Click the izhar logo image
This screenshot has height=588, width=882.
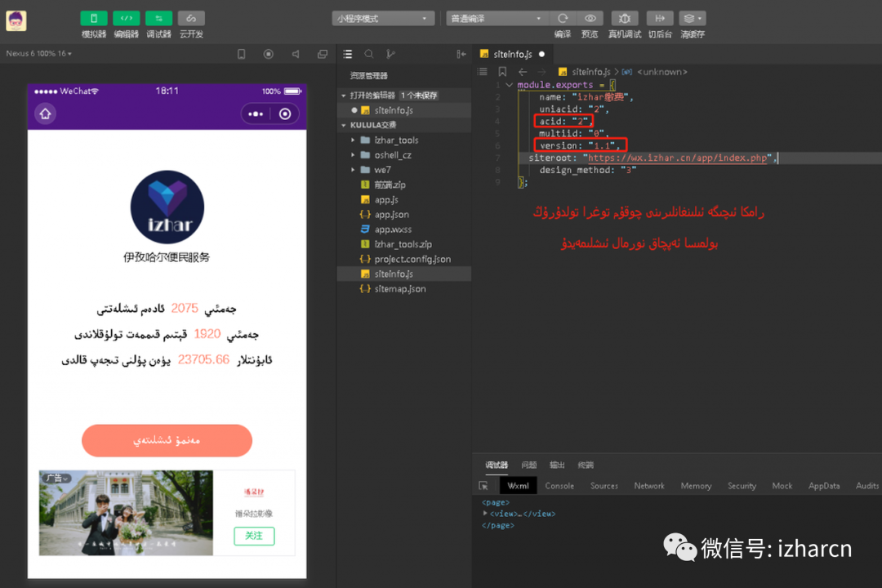[167, 207]
